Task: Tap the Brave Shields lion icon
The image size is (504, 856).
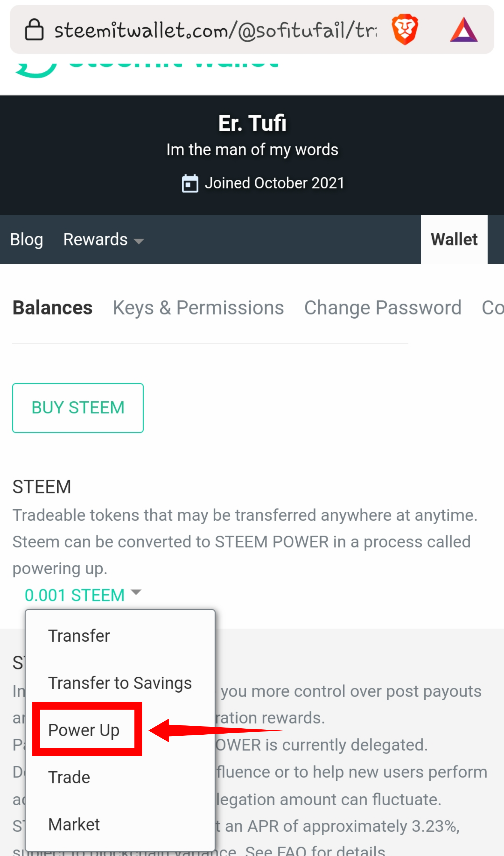Action: (x=405, y=30)
